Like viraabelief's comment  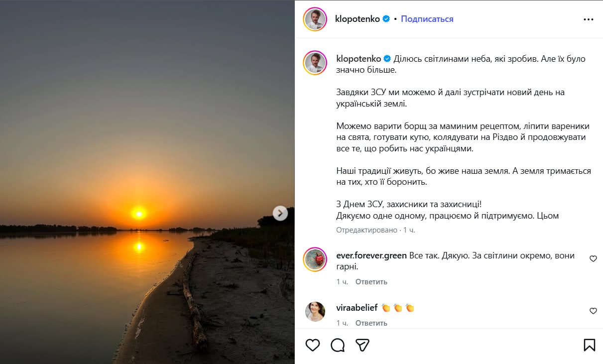click(x=593, y=311)
